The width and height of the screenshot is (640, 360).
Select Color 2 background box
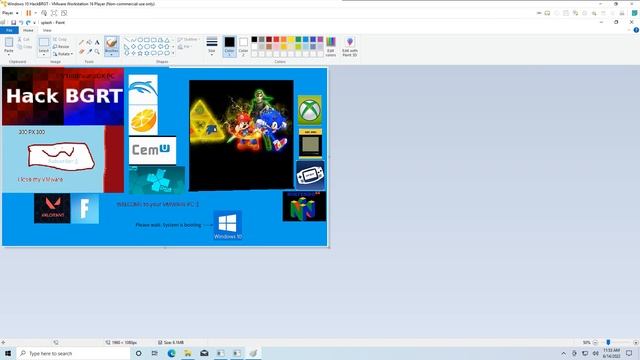243,46
